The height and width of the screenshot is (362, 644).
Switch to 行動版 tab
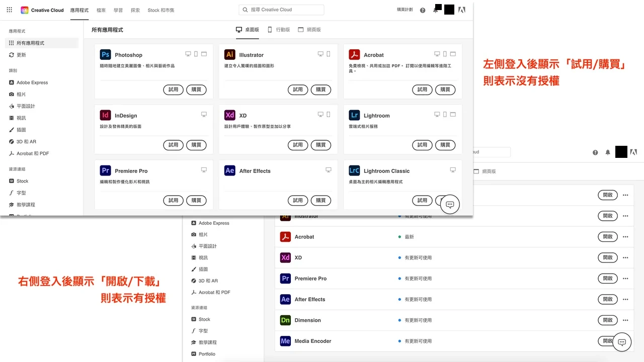279,30
